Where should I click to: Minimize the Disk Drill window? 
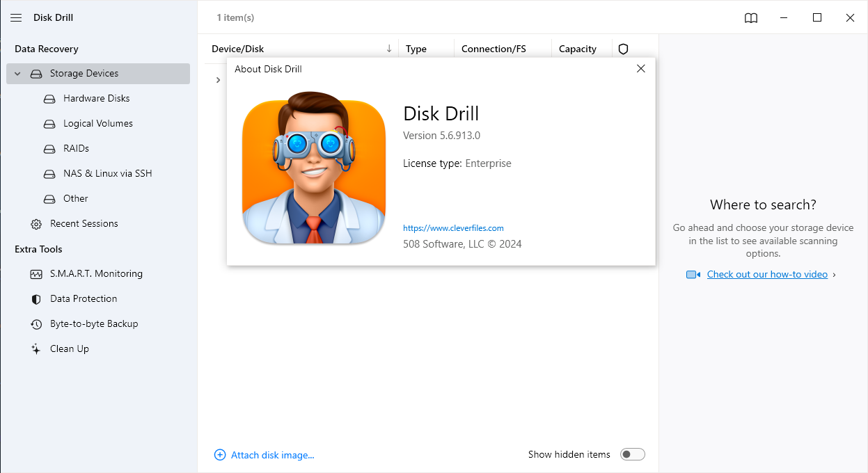784,17
